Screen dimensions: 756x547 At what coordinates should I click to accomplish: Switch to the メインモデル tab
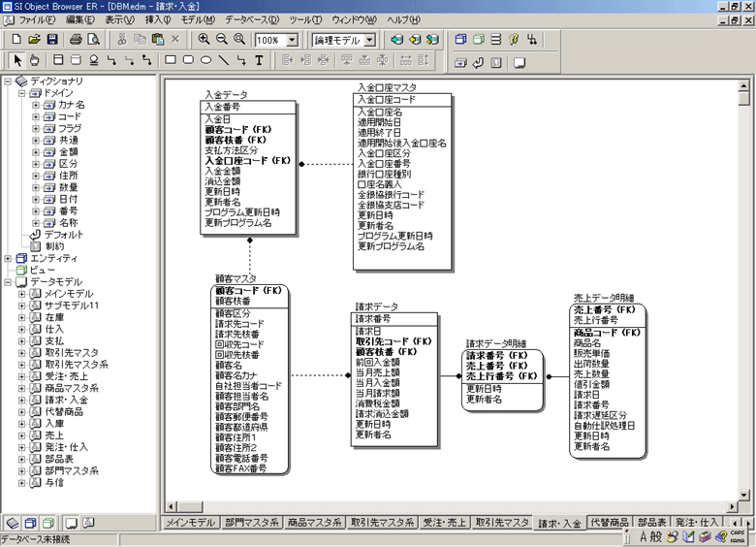[x=190, y=523]
